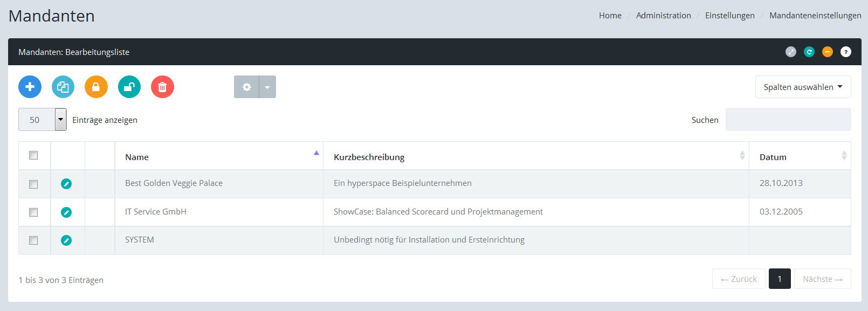868x311 pixels.
Task: Tick the checkbox for Best Golden Veggie Palace
Action: (x=33, y=184)
